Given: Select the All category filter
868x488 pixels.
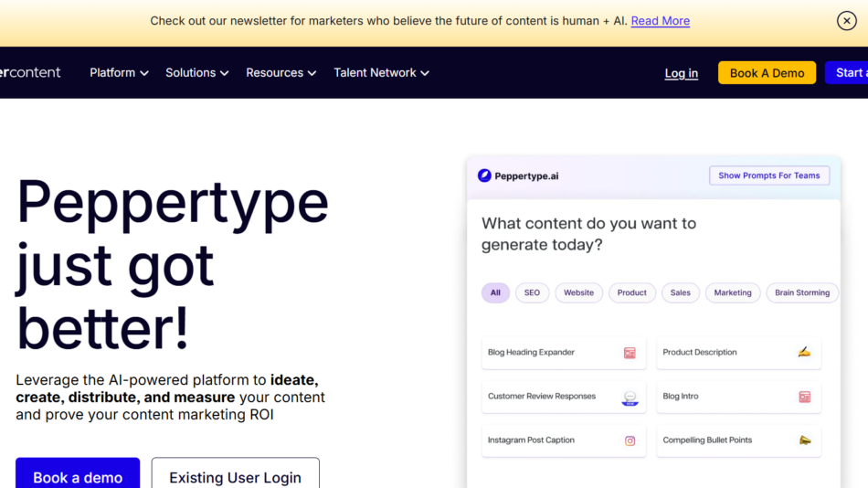Looking at the screenshot, I should coord(495,293).
